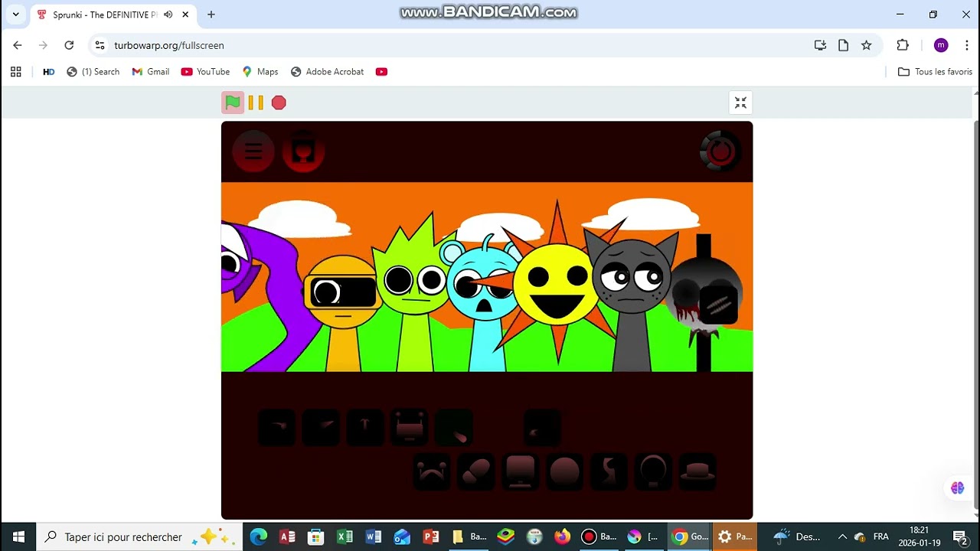Open the game hamburger menu
The image size is (980, 551).
point(253,152)
